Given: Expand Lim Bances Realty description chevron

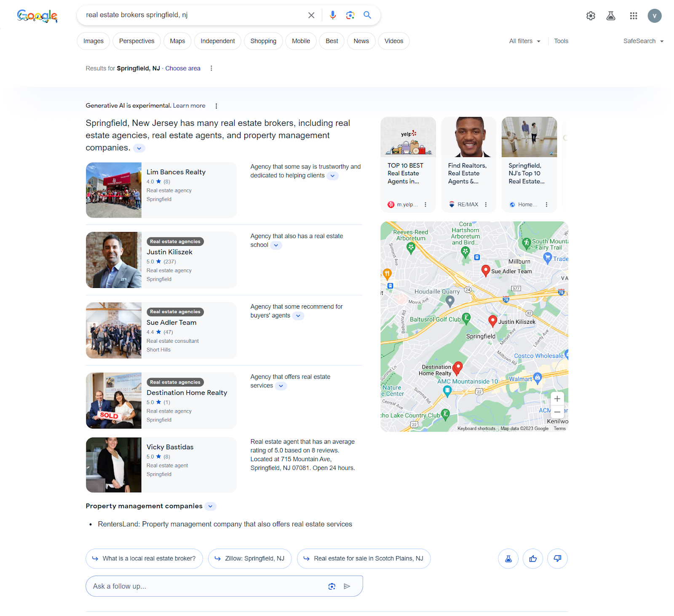Looking at the screenshot, I should tap(333, 176).
